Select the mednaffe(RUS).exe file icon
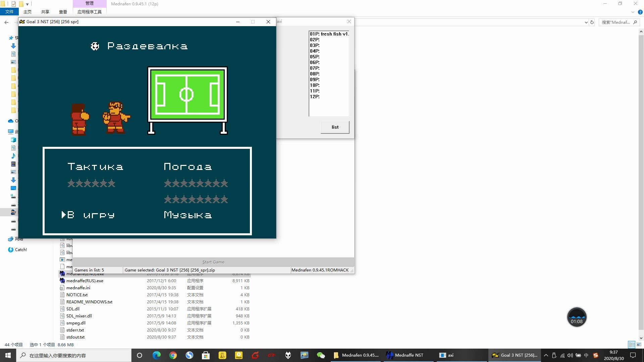The height and width of the screenshot is (362, 644). pos(62,281)
